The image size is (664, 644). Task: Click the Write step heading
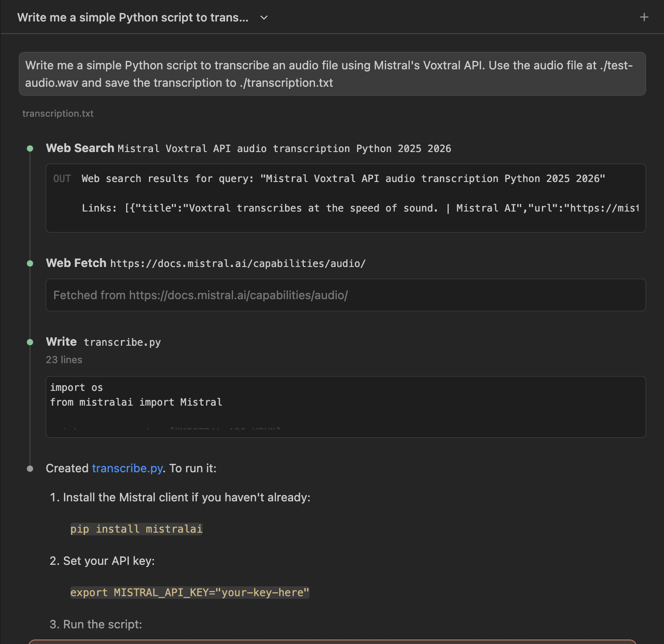pos(61,342)
